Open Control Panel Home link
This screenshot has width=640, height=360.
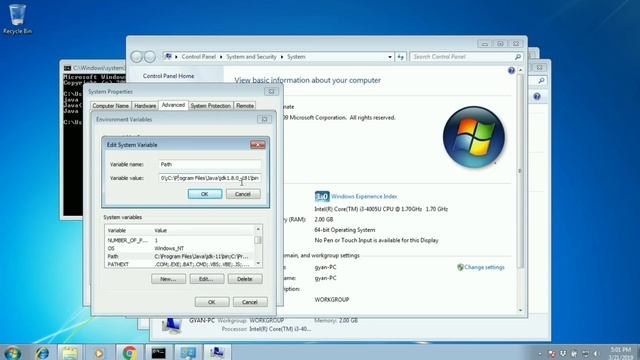click(x=169, y=76)
